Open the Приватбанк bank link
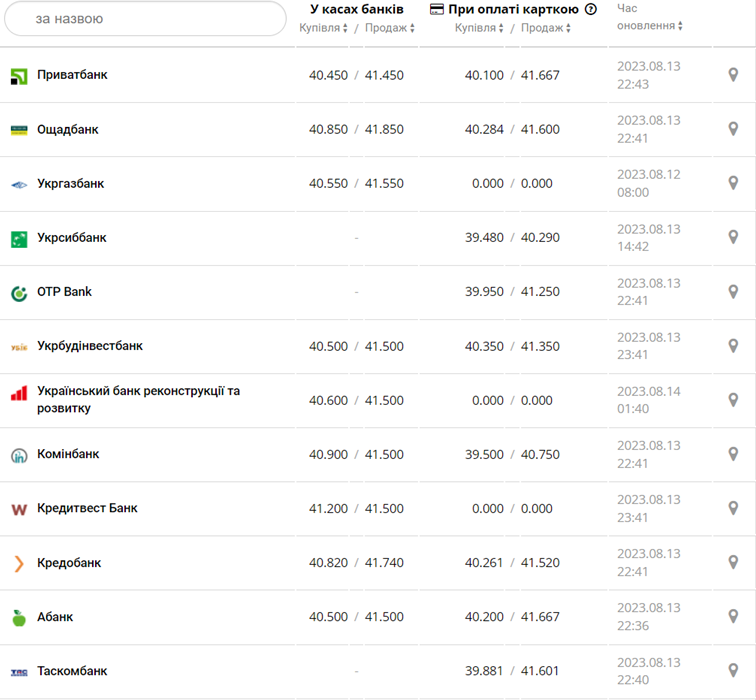This screenshot has height=700, width=756. pos(72,75)
